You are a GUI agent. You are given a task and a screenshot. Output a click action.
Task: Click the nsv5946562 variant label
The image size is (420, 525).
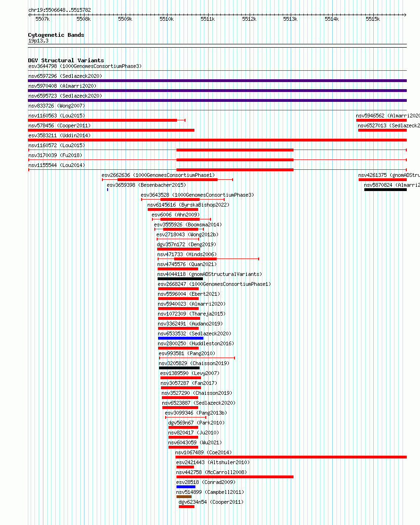click(x=388, y=116)
